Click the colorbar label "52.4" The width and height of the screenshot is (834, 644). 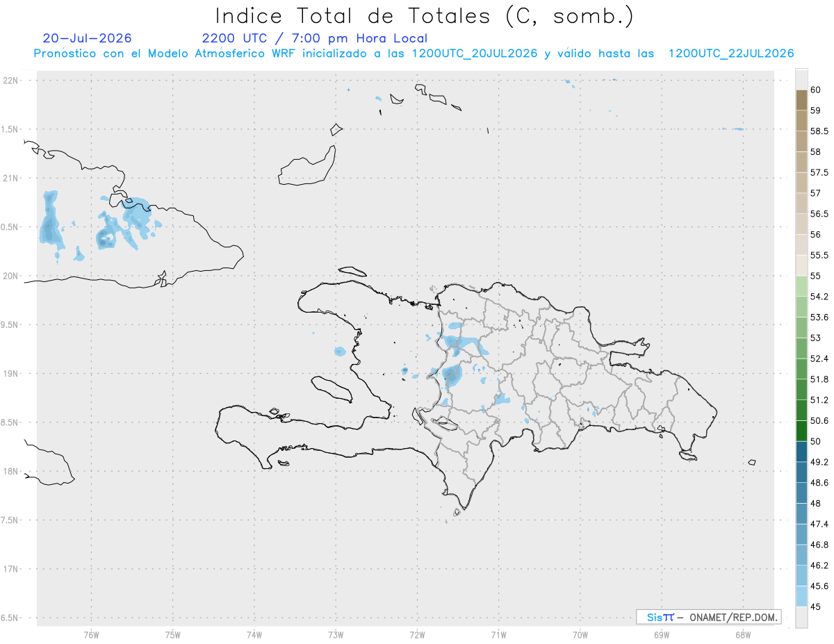click(819, 358)
